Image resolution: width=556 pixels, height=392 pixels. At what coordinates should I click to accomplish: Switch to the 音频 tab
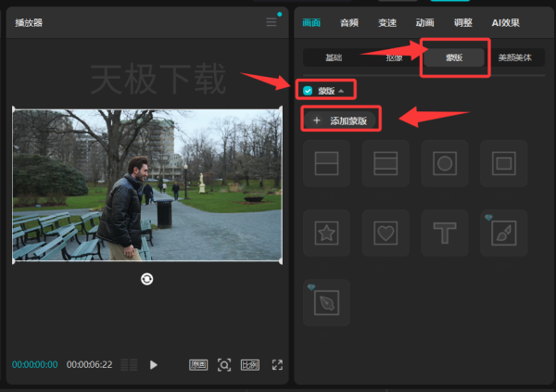(x=349, y=22)
